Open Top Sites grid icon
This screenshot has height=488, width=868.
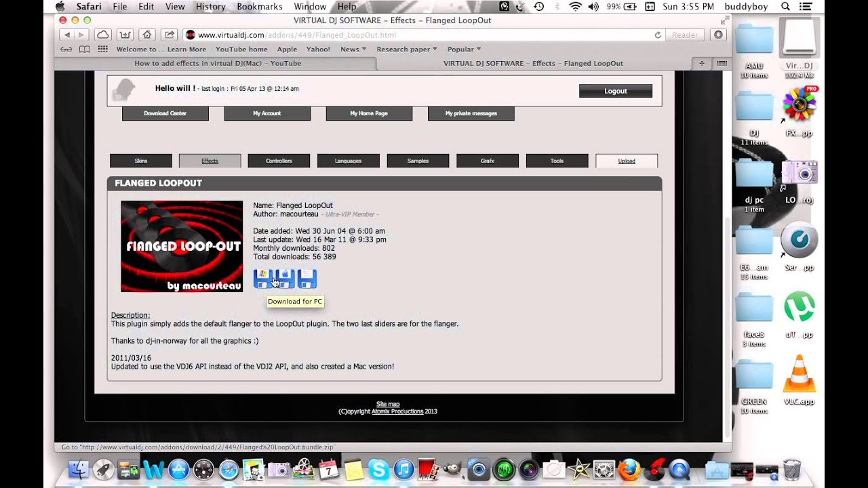point(103,49)
